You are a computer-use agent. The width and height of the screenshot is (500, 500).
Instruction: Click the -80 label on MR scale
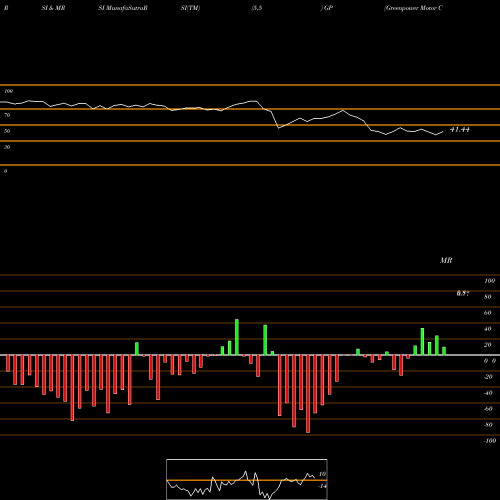click(x=488, y=425)
